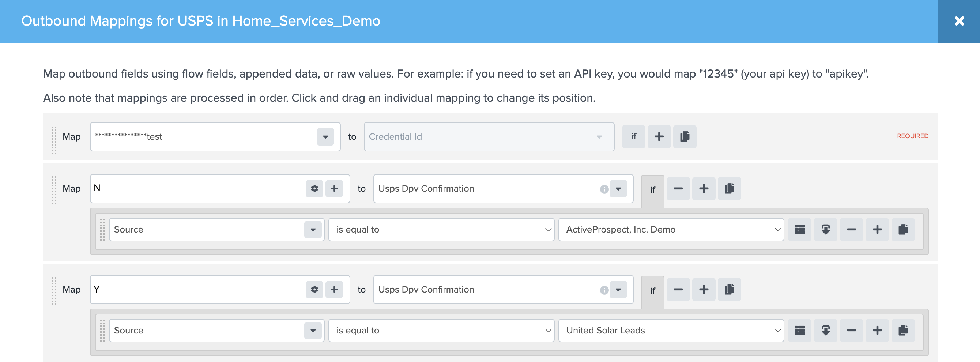Grab the drag handle of the N mapping
Viewport: 980px width, 362px height.
coord(54,190)
